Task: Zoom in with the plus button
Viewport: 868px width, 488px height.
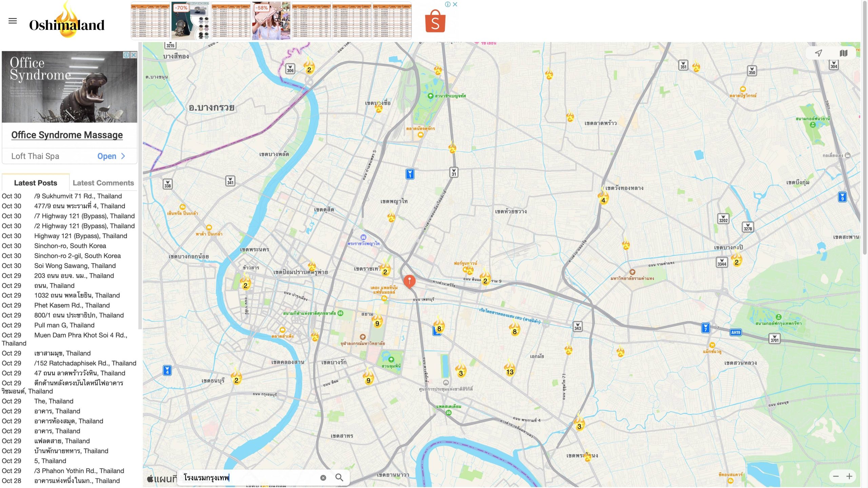Action: coord(849,476)
